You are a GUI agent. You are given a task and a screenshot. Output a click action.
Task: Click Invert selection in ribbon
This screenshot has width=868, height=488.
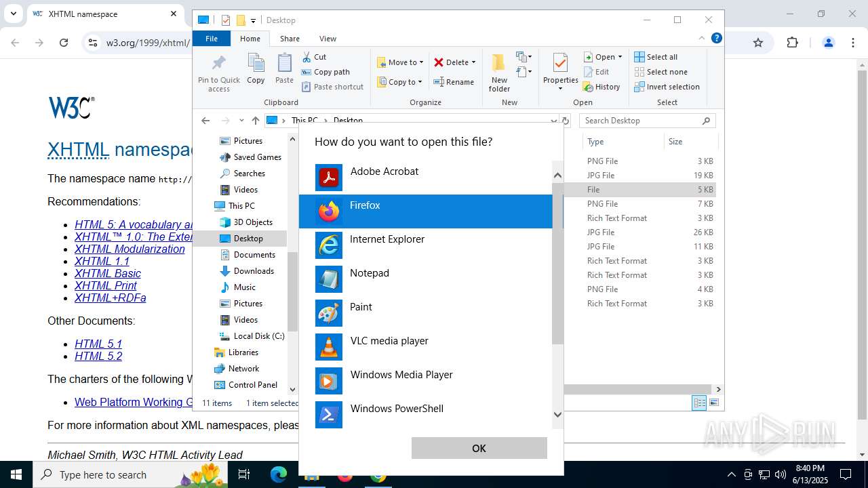click(x=667, y=87)
